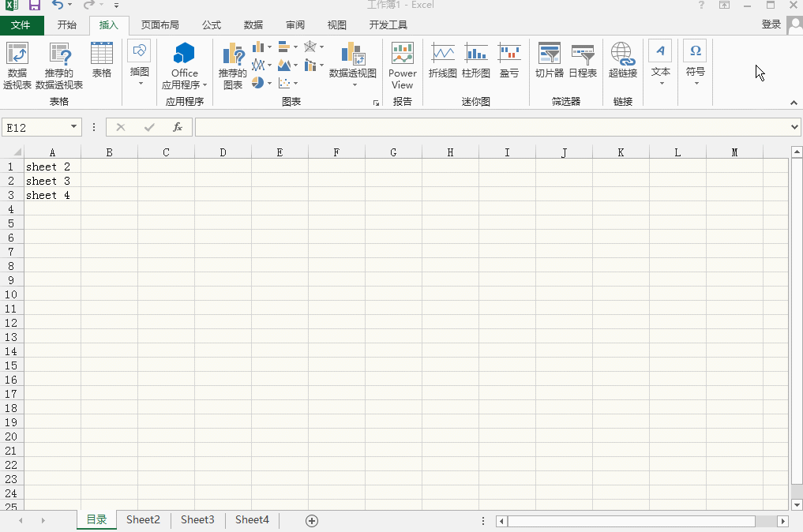Screen dimensions: 803x532
Task: Save the workbook via quick access icon
Action: click(x=34, y=6)
